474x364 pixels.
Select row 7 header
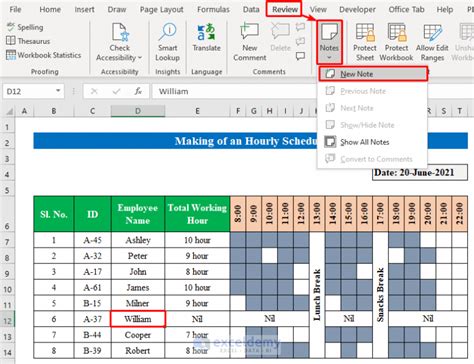7,241
